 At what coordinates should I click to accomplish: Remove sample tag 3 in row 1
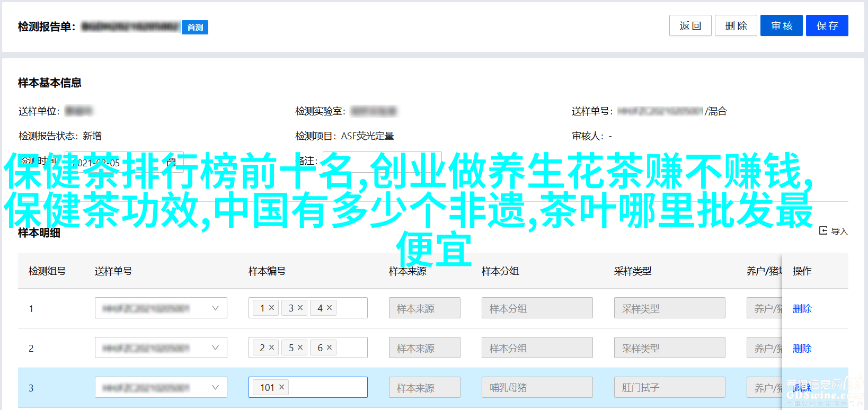[300, 308]
